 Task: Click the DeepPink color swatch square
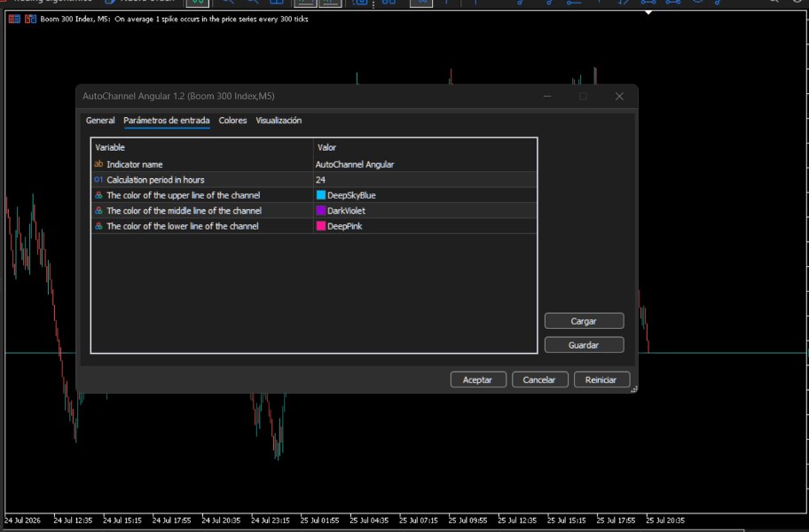(x=321, y=226)
